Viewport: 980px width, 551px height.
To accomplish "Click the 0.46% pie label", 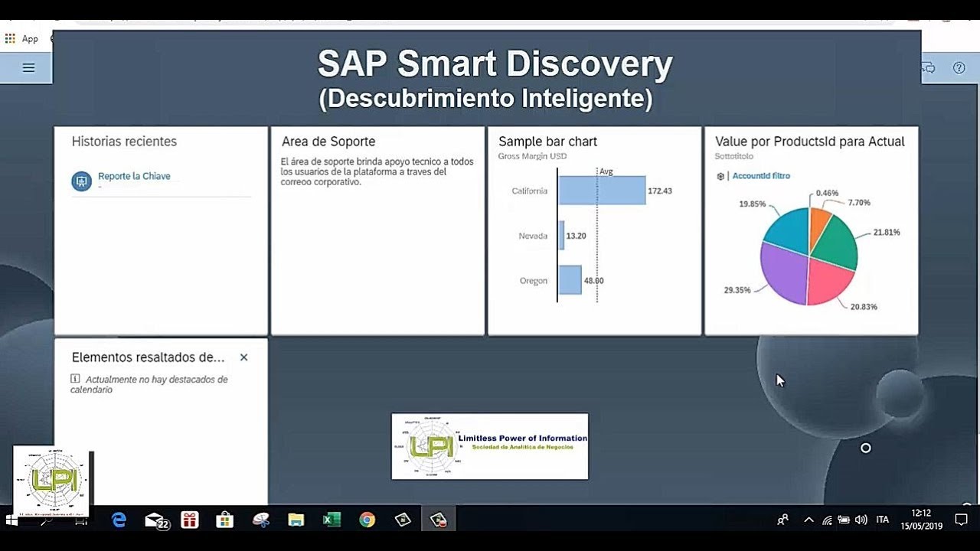I will tap(827, 194).
